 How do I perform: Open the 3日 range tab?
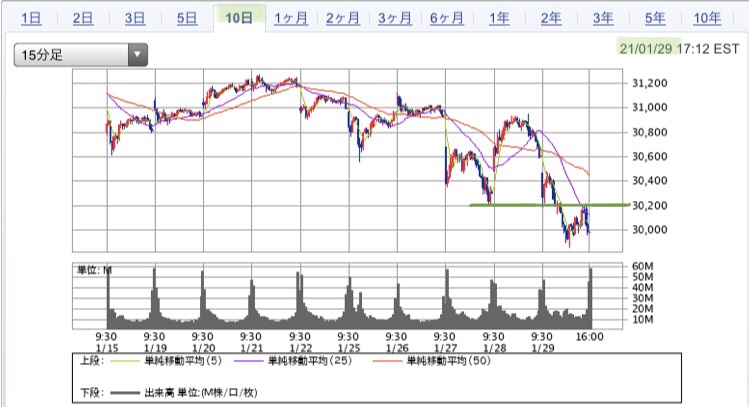(x=135, y=18)
